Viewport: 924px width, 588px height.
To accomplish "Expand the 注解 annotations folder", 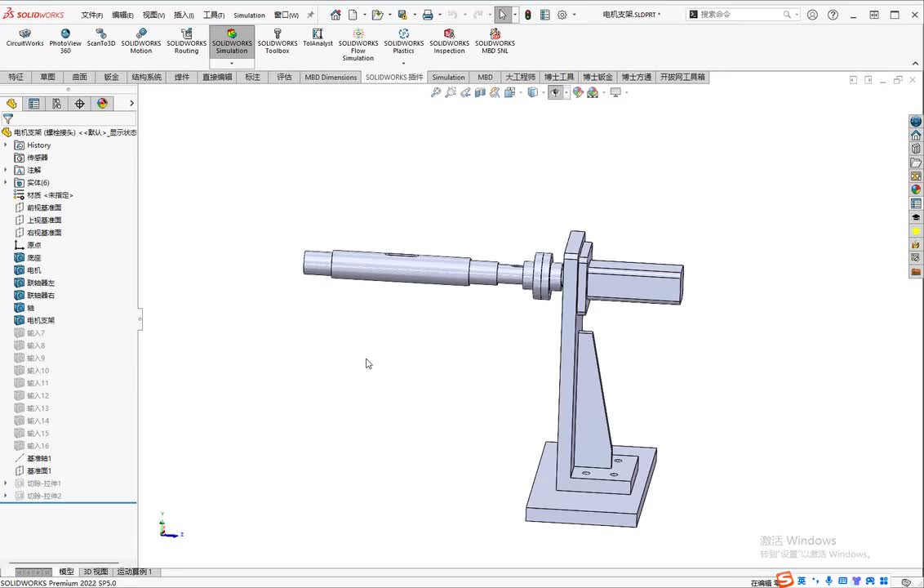I will tap(6, 170).
